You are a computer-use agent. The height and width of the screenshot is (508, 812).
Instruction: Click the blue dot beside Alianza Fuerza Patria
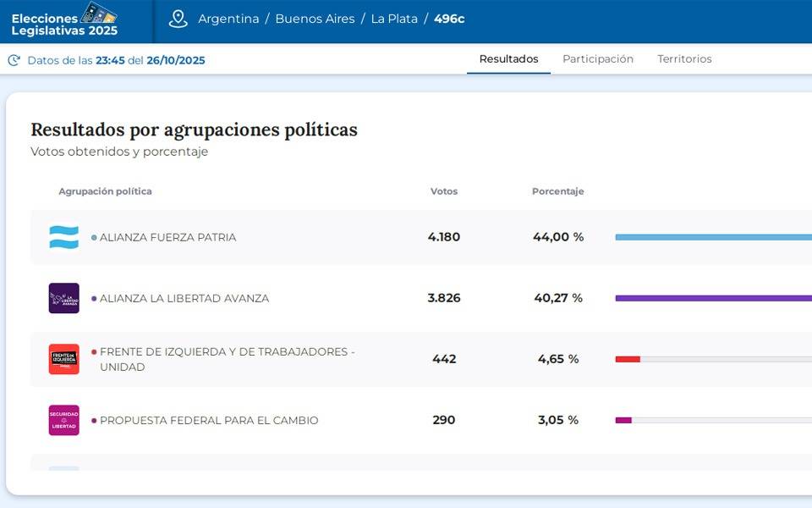pos(94,238)
